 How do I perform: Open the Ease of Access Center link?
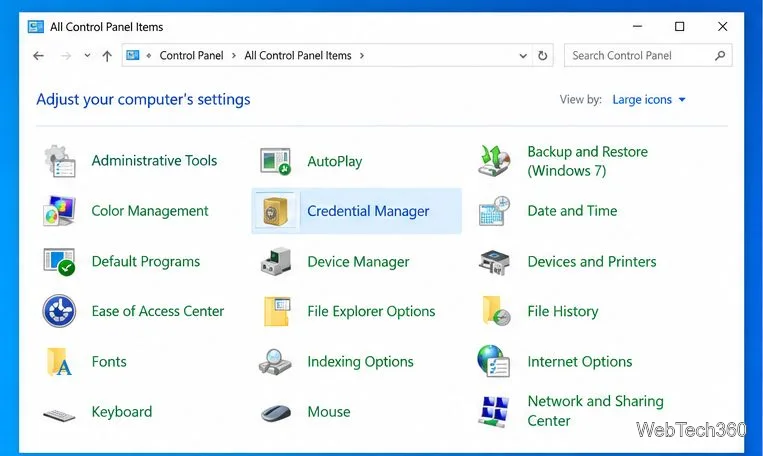pyautogui.click(x=158, y=311)
